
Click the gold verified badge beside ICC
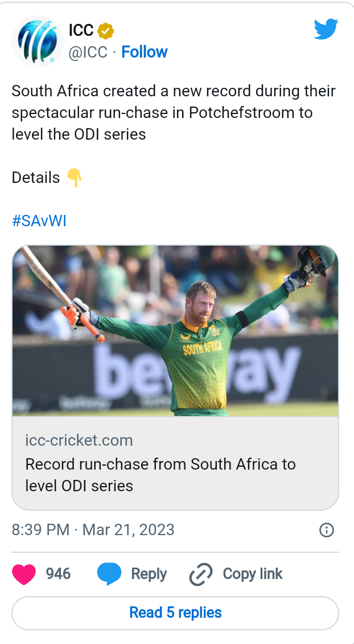(x=106, y=30)
